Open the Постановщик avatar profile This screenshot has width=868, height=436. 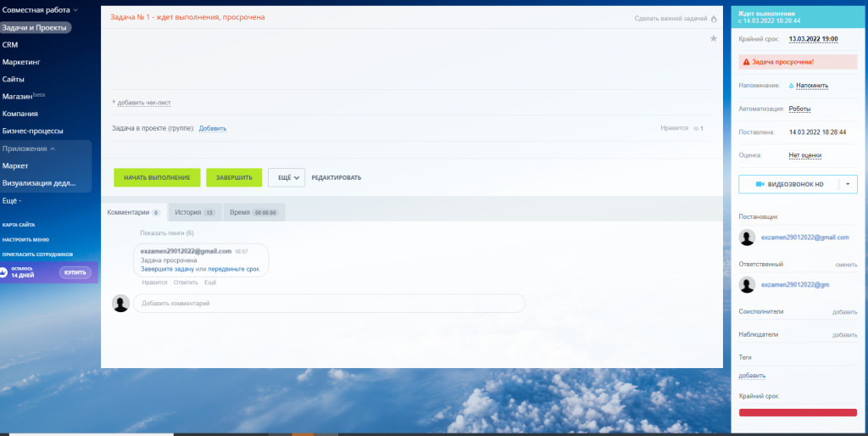[x=748, y=238]
